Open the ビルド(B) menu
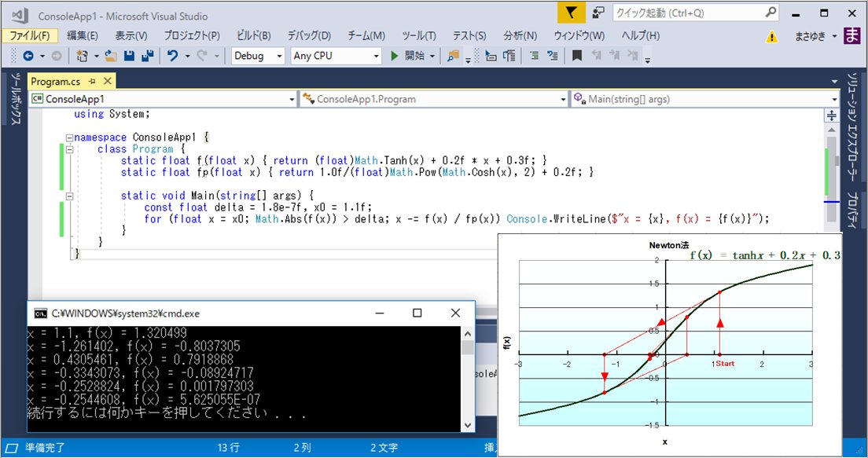This screenshot has height=458, width=868. coord(253,36)
